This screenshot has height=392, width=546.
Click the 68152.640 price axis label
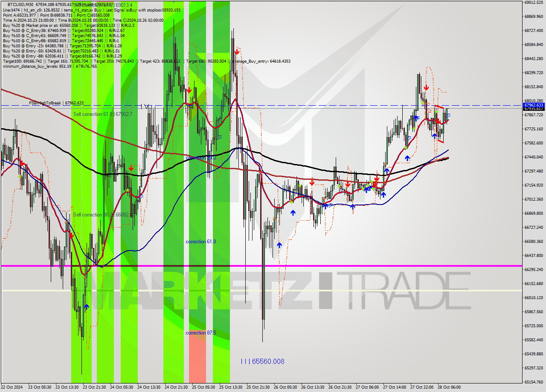534,86
